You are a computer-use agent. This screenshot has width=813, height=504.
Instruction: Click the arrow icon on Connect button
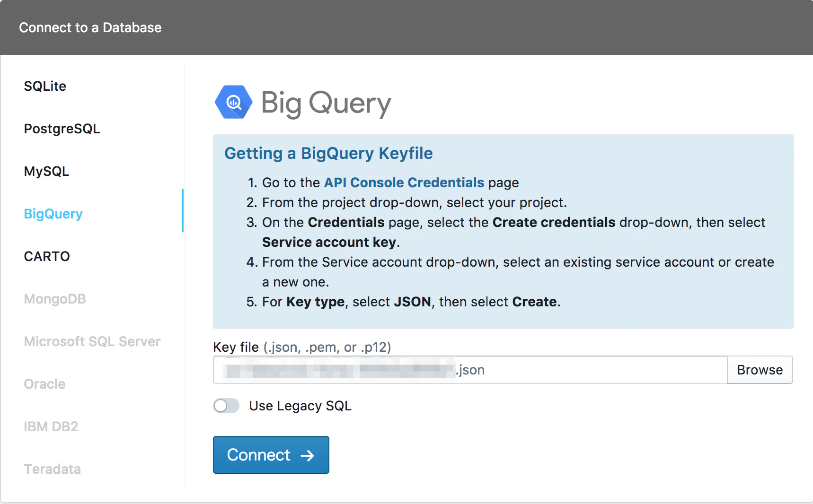click(308, 455)
